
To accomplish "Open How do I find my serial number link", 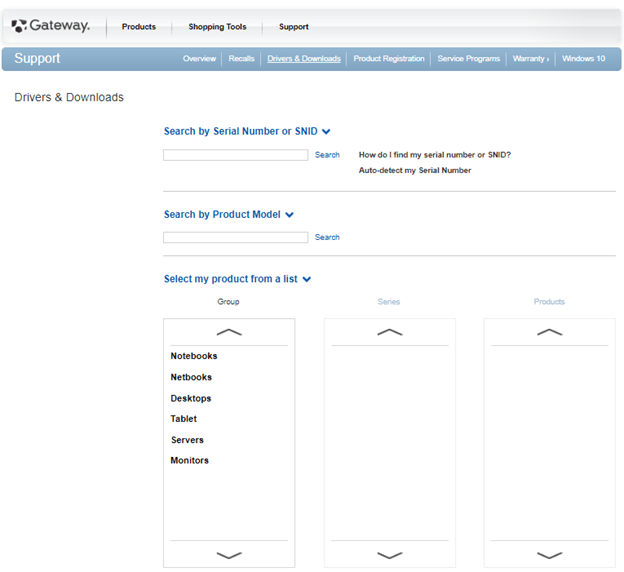I will coord(435,155).
